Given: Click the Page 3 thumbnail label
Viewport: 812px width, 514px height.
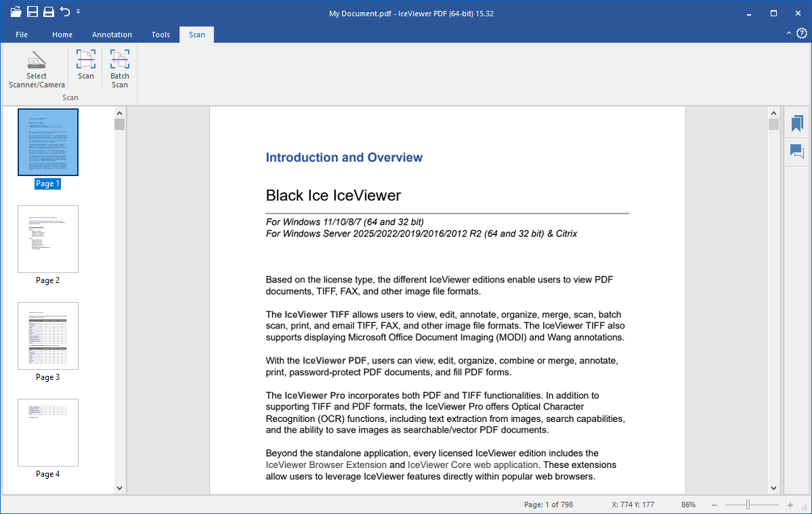Looking at the screenshot, I should pos(47,377).
